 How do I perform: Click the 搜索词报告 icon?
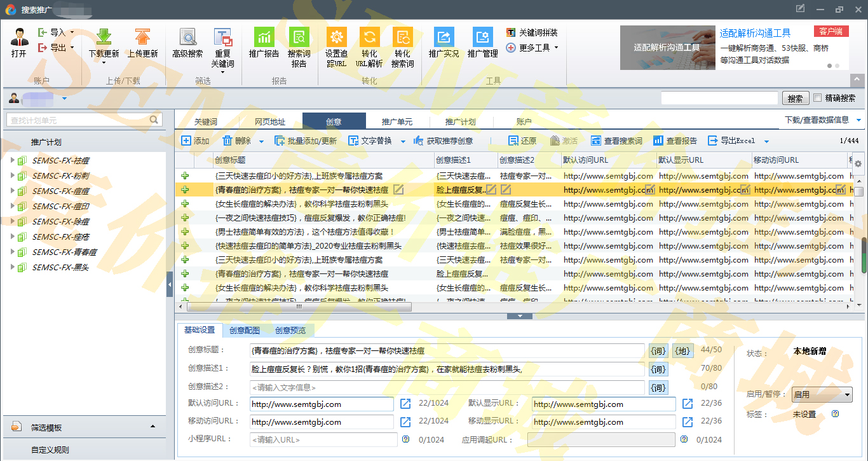pyautogui.click(x=299, y=37)
